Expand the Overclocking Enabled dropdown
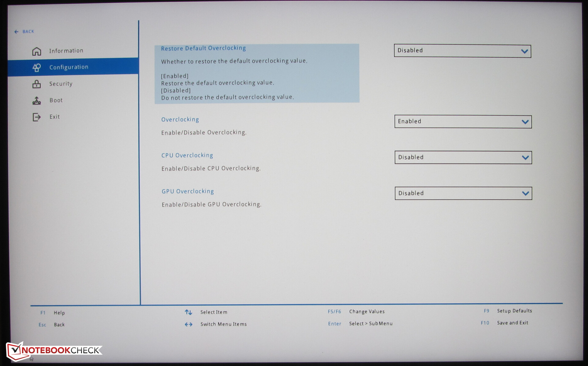 (x=463, y=121)
